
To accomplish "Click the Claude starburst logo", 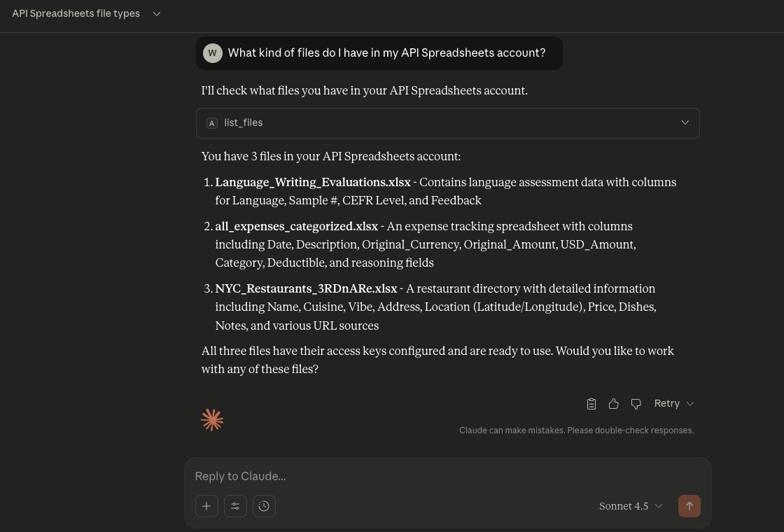I will tap(212, 419).
